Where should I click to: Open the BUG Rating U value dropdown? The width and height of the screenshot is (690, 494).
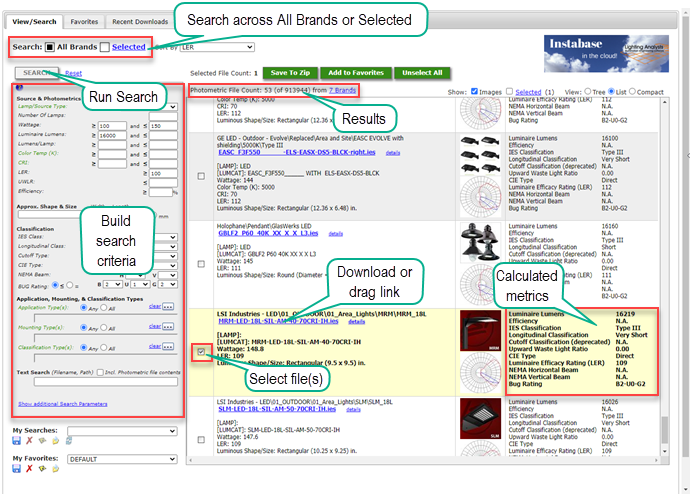point(140,285)
